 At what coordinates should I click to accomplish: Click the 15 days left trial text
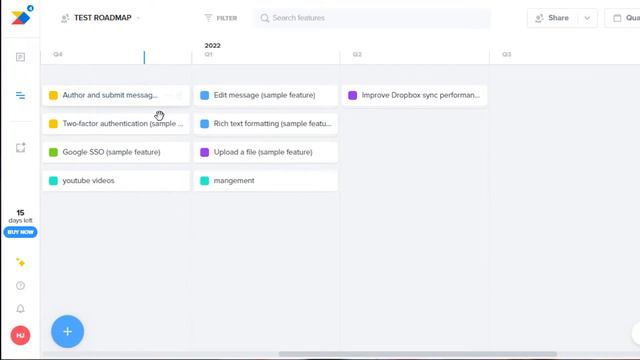pyautogui.click(x=20, y=216)
